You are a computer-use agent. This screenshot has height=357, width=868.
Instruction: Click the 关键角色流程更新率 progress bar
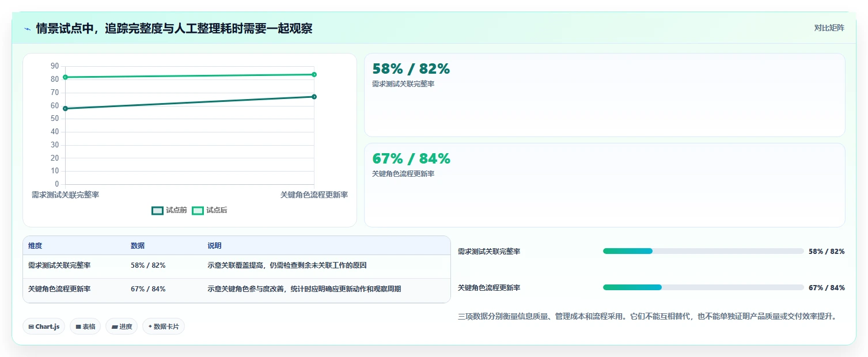(703, 287)
